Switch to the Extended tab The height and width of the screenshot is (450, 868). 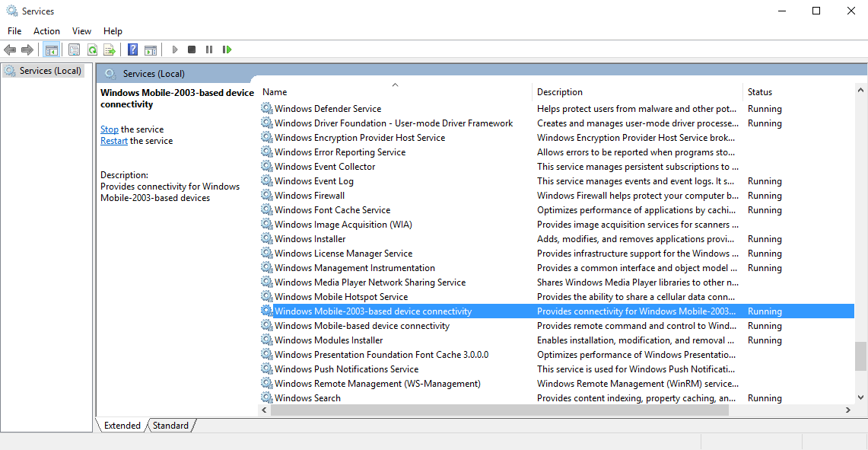point(122,426)
